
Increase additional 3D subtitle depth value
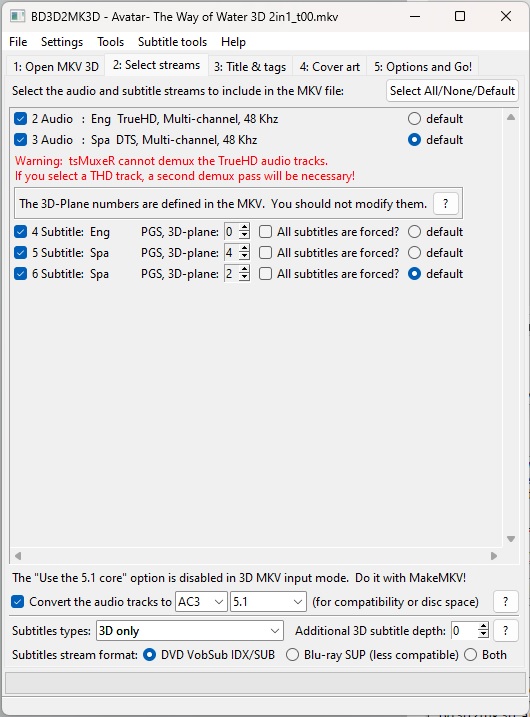coord(483,626)
